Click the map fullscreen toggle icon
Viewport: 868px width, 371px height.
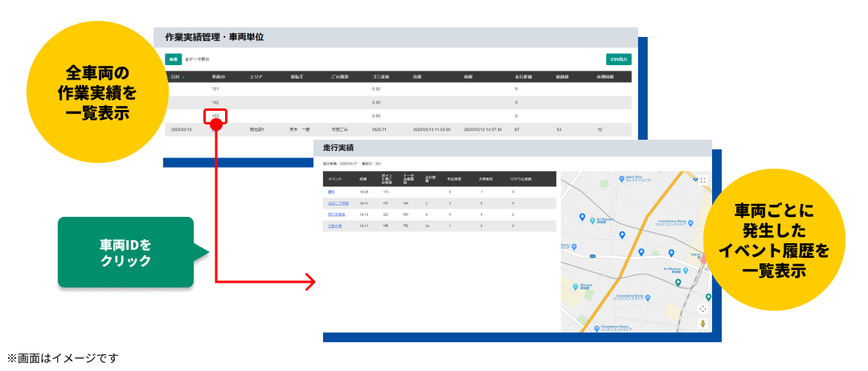(x=702, y=181)
